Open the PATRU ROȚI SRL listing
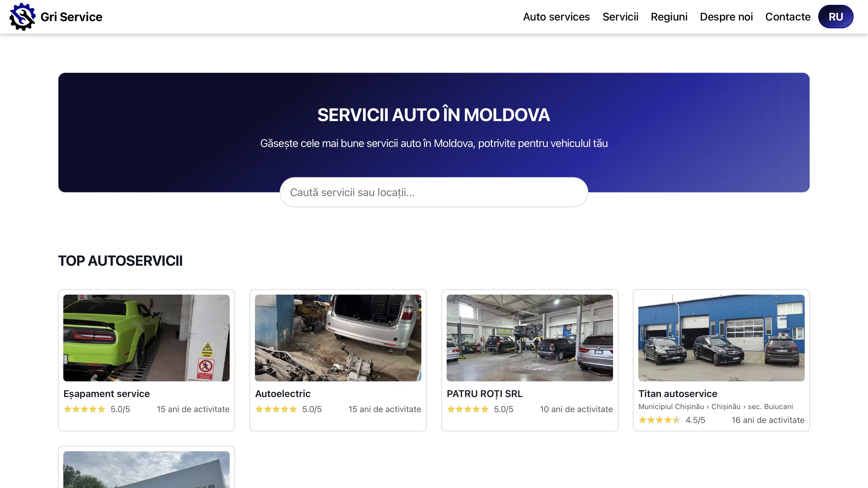868x488 pixels. [485, 393]
